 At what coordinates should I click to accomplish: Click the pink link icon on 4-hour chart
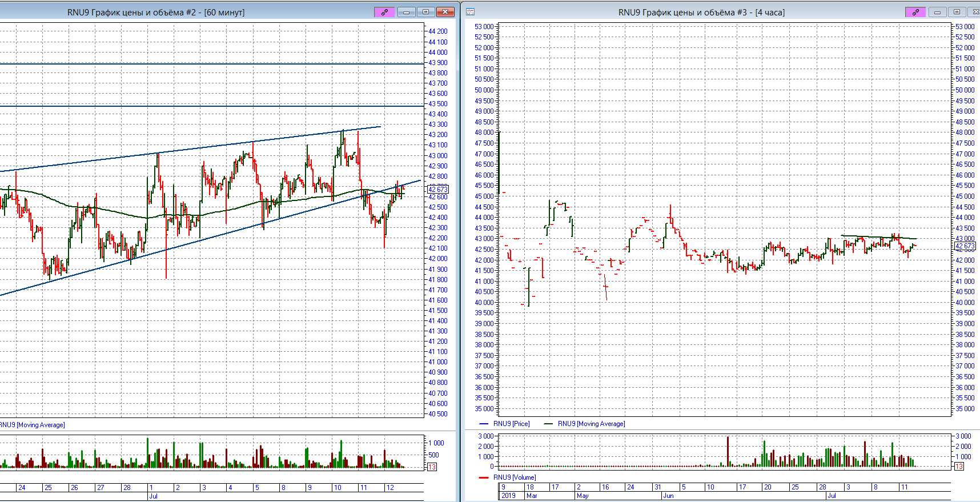[x=915, y=12]
